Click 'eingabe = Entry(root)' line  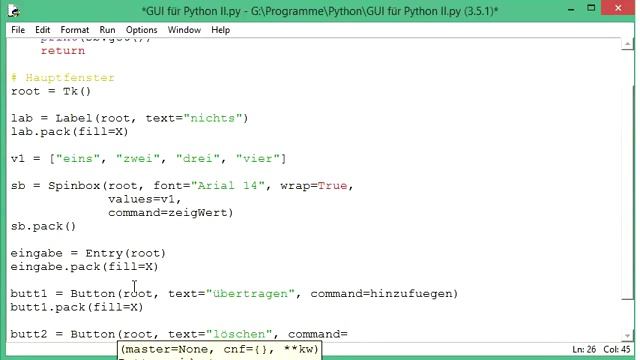point(89,253)
